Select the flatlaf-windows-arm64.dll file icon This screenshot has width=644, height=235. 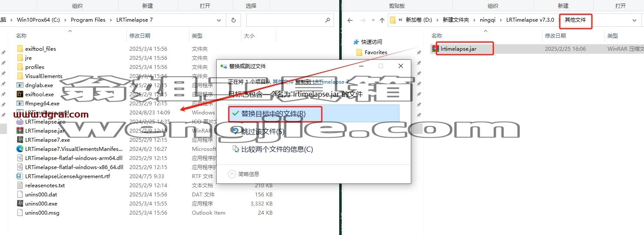point(20,158)
